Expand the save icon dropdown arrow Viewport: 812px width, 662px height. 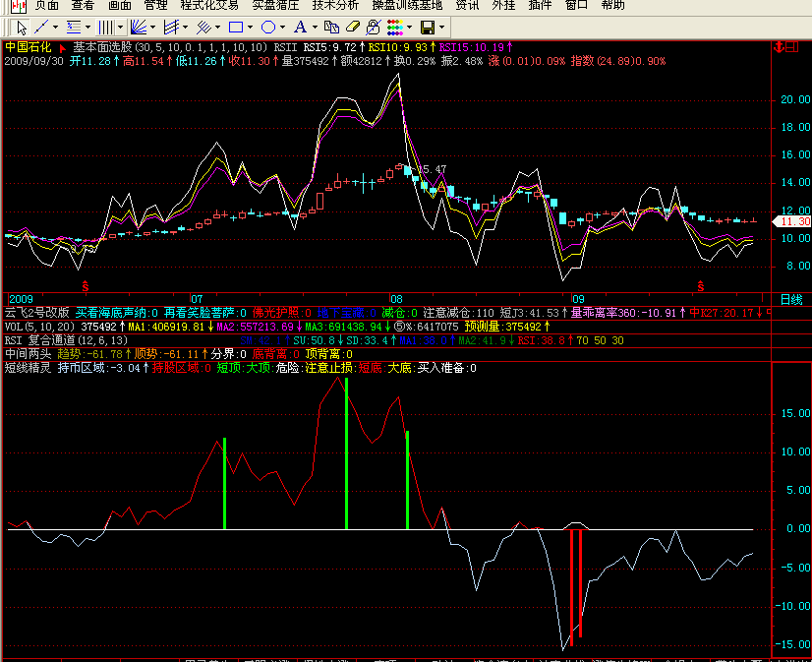pyautogui.click(x=441, y=28)
